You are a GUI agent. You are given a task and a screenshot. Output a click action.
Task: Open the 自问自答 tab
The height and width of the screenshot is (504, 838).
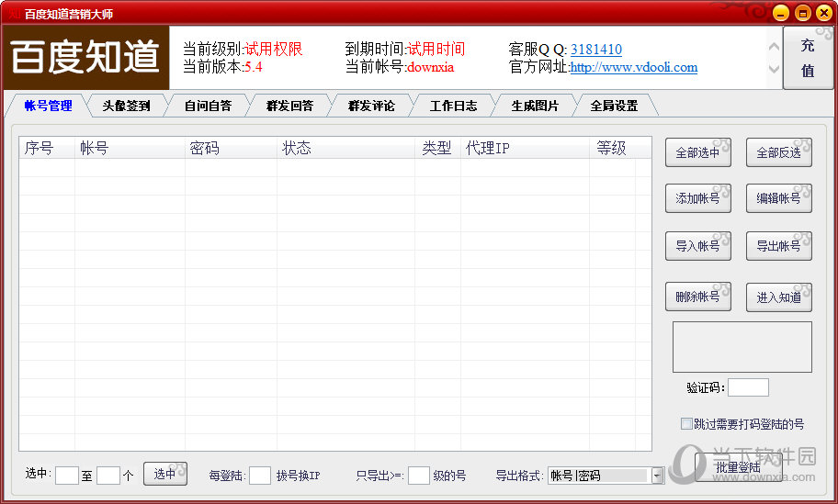[208, 106]
